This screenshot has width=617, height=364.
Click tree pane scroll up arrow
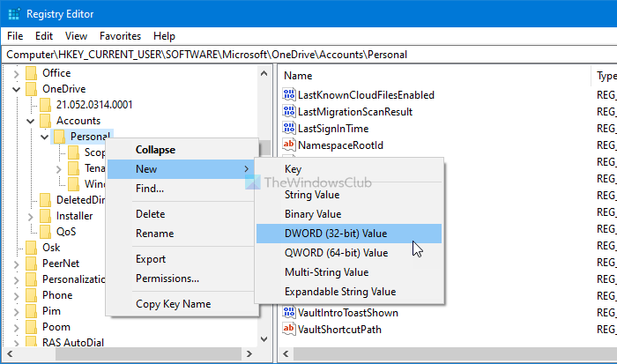[264, 73]
